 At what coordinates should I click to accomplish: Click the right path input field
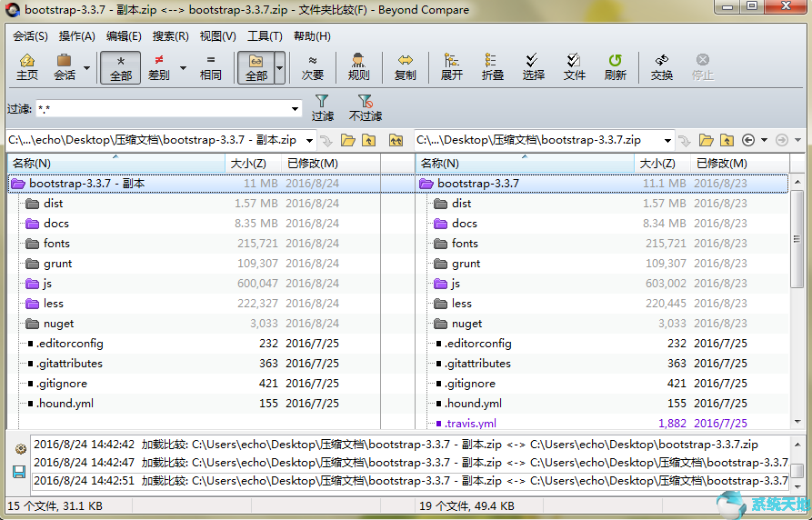pos(538,140)
